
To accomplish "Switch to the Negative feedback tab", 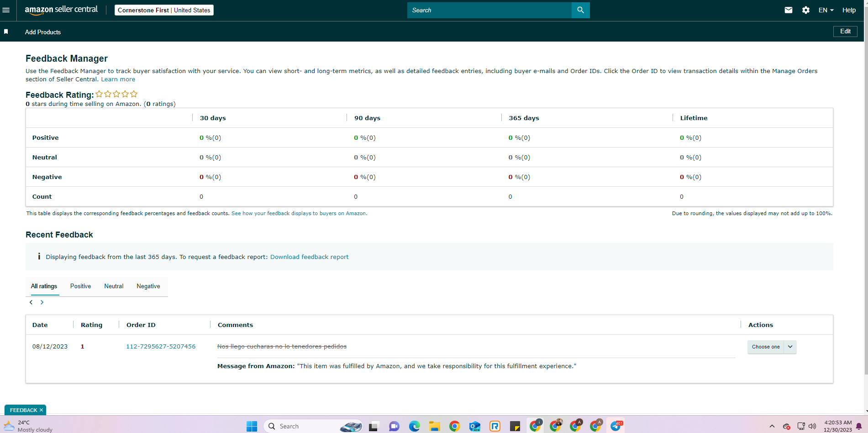I will point(148,286).
